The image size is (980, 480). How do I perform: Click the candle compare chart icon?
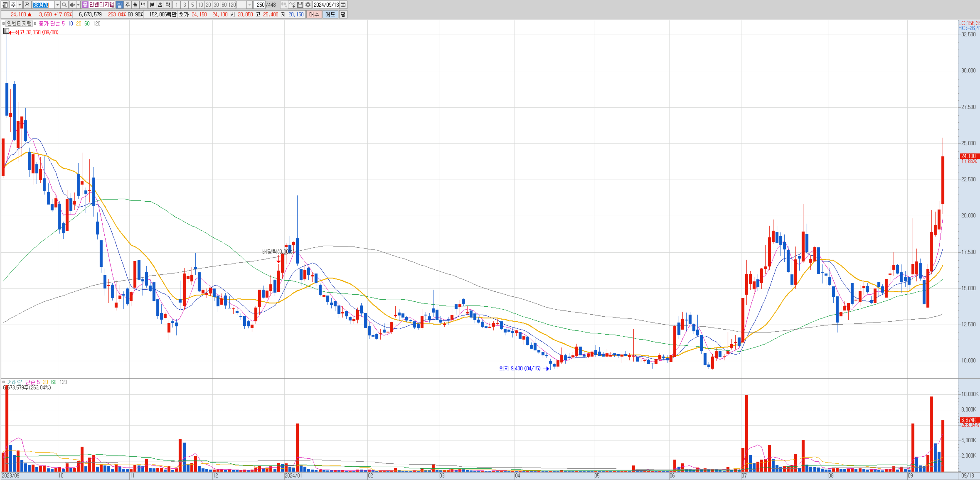[284, 5]
